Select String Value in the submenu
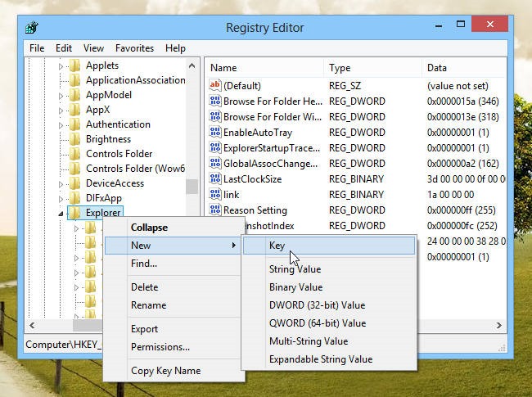The width and height of the screenshot is (532, 397). point(329,269)
